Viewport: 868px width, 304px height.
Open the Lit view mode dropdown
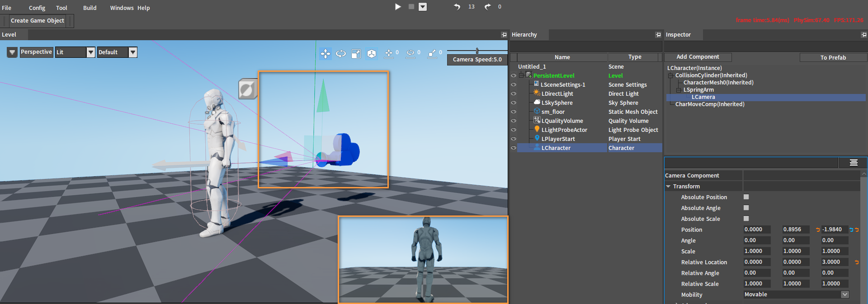coord(91,52)
